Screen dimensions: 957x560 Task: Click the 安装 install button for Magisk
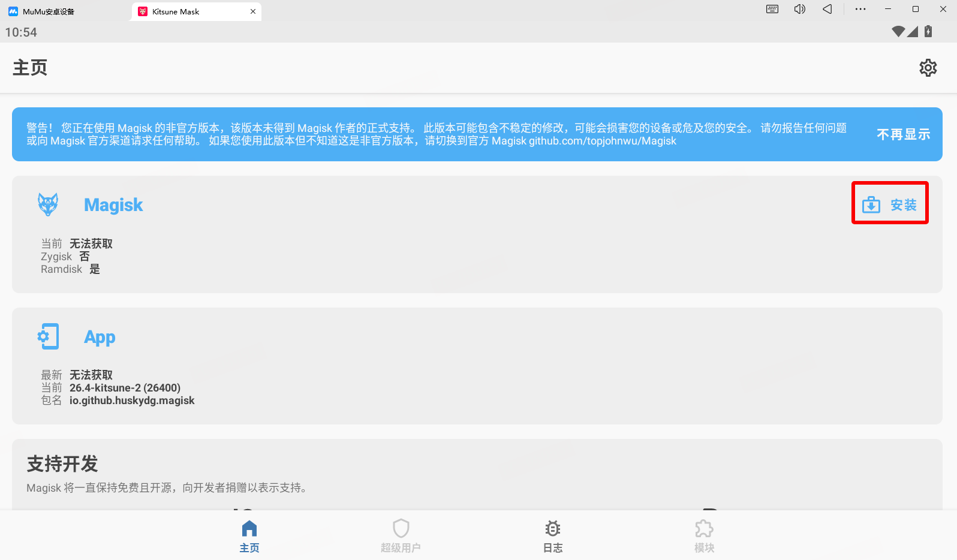(x=890, y=205)
